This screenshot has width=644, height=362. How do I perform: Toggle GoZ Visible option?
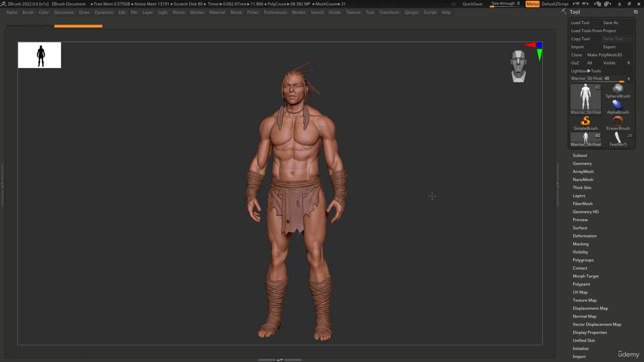(609, 63)
